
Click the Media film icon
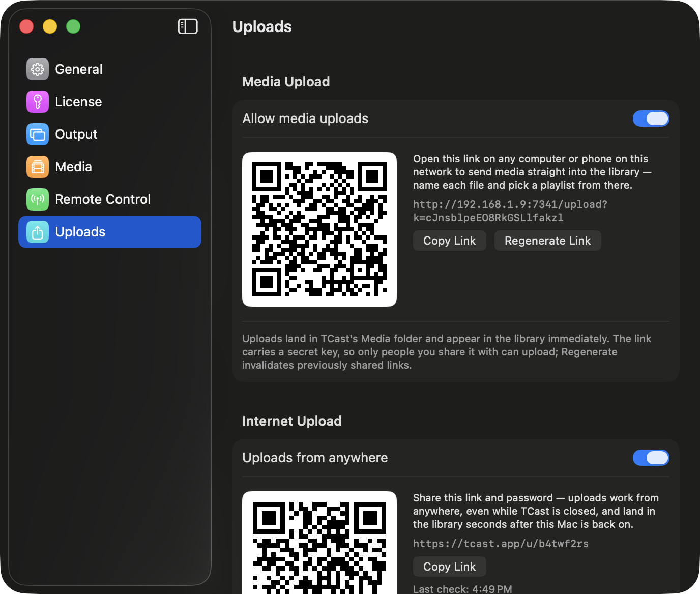38,167
